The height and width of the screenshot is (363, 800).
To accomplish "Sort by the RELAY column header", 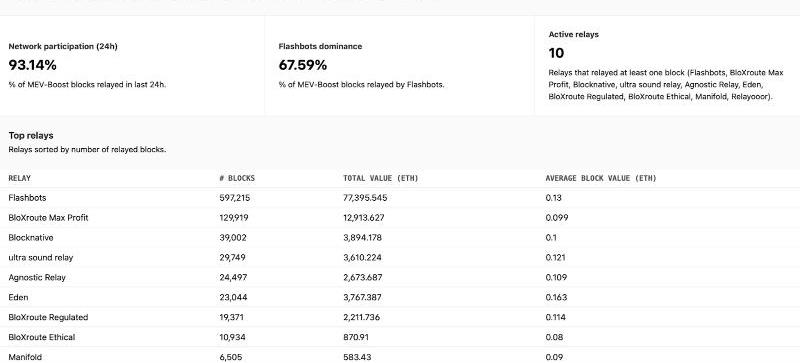I will click(x=19, y=178).
